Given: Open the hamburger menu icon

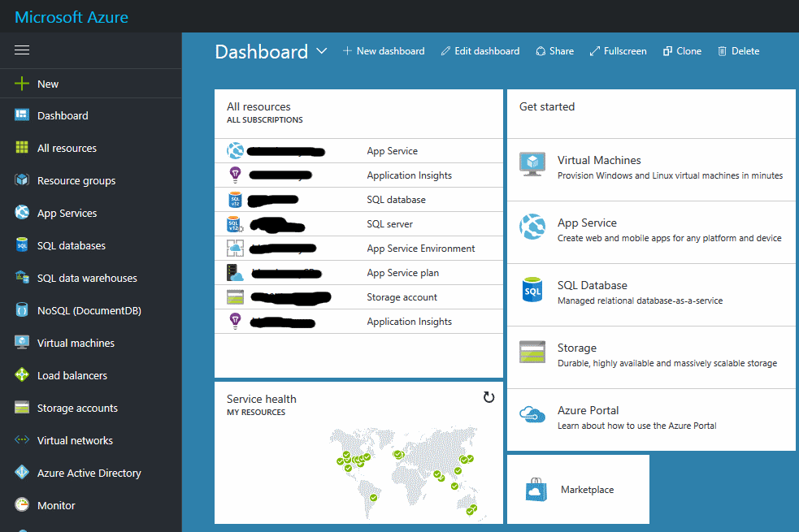Looking at the screenshot, I should (x=22, y=50).
